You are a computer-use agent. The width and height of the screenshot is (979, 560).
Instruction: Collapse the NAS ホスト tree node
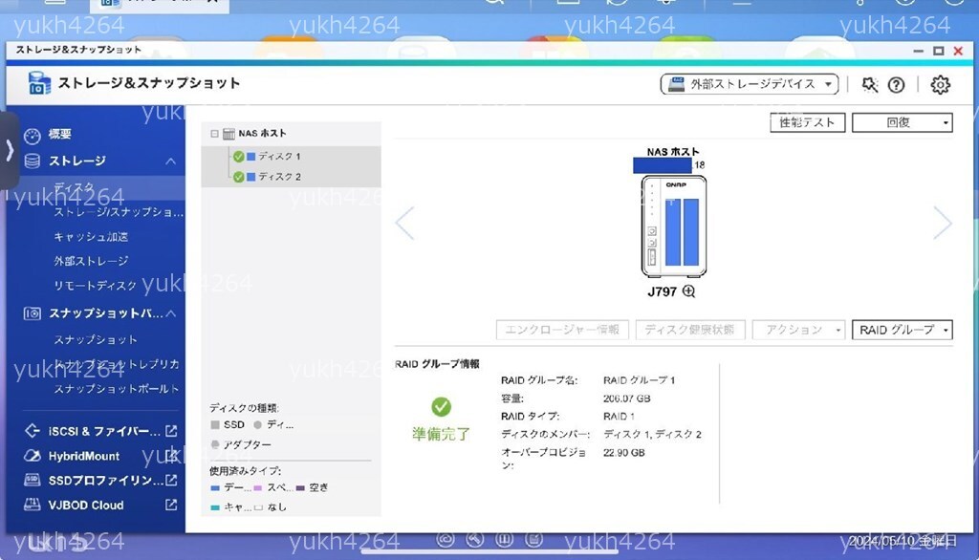click(214, 134)
